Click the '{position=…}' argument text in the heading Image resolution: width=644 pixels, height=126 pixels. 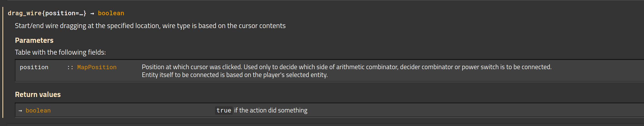point(64,13)
